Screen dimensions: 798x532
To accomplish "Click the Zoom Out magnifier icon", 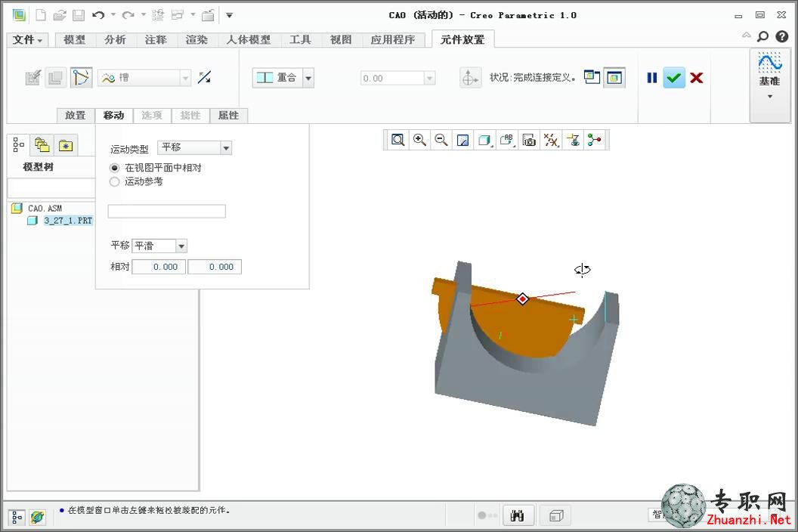I will [441, 140].
